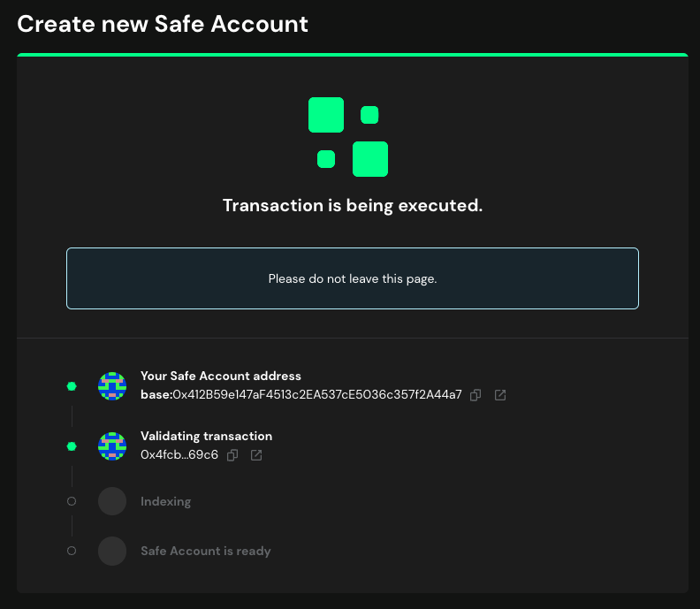
Task: Select the base: Safe address text
Action: tap(301, 395)
